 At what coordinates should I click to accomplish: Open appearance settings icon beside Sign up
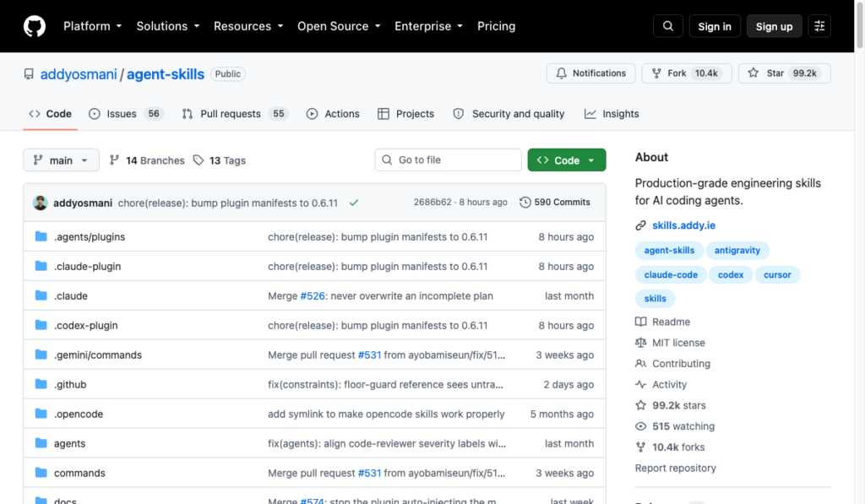pos(819,26)
